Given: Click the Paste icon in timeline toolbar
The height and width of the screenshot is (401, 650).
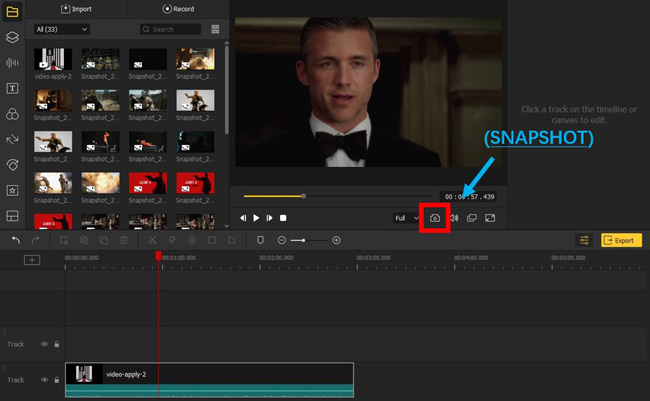Looking at the screenshot, I should pyautogui.click(x=104, y=240).
